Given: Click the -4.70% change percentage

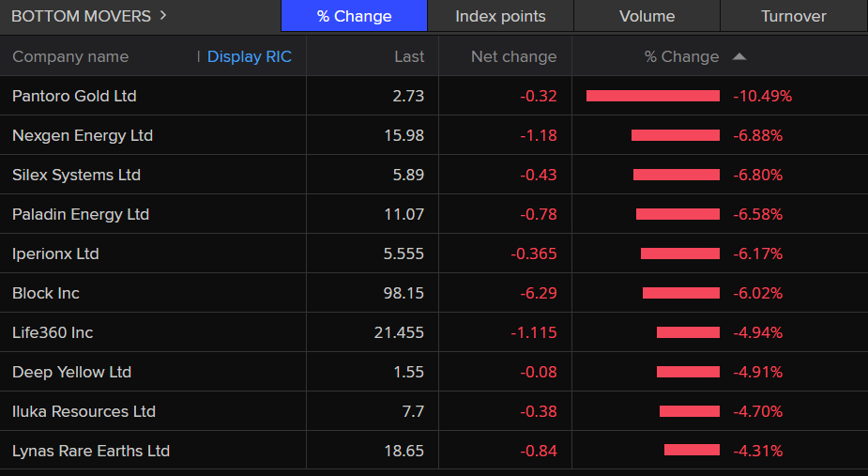Looking at the screenshot, I should point(758,411).
